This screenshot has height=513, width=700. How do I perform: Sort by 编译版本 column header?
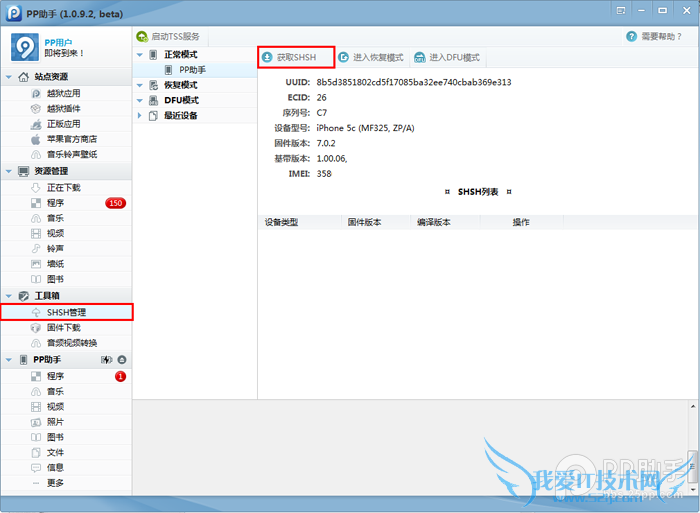click(446, 222)
